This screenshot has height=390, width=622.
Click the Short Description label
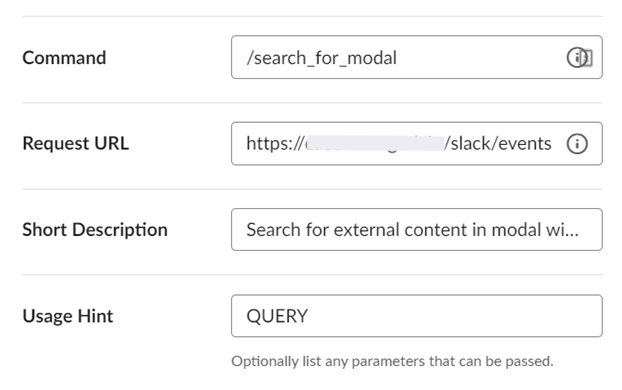pos(95,230)
